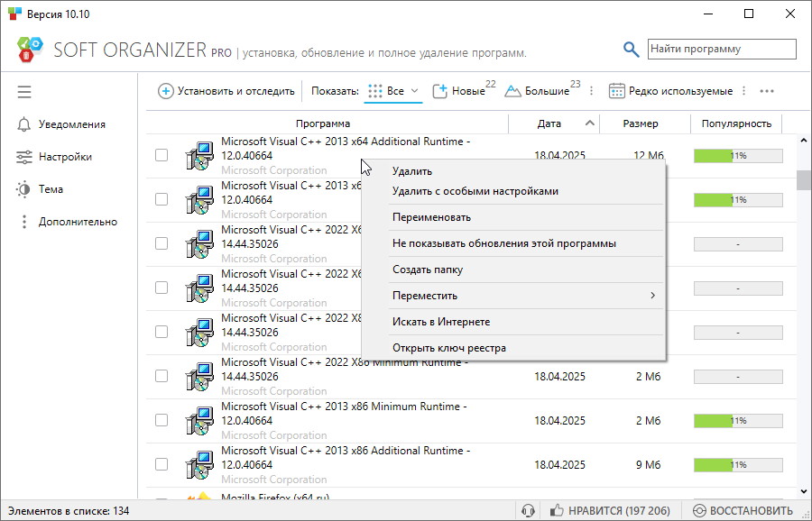This screenshot has width=812, height=521.
Task: Open the Все filter dropdown arrow
Action: point(414,91)
